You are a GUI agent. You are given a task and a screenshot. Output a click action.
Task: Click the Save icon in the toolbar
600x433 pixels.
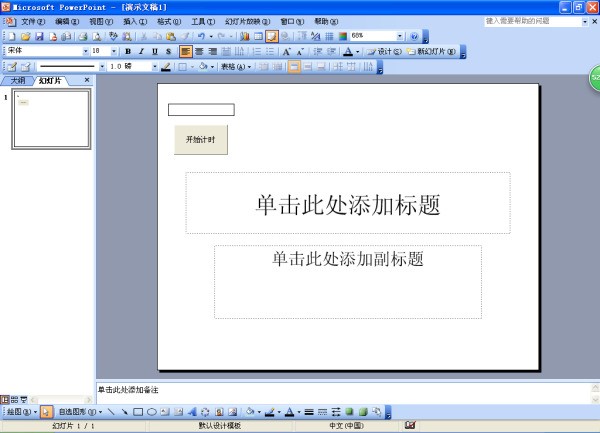(x=38, y=36)
